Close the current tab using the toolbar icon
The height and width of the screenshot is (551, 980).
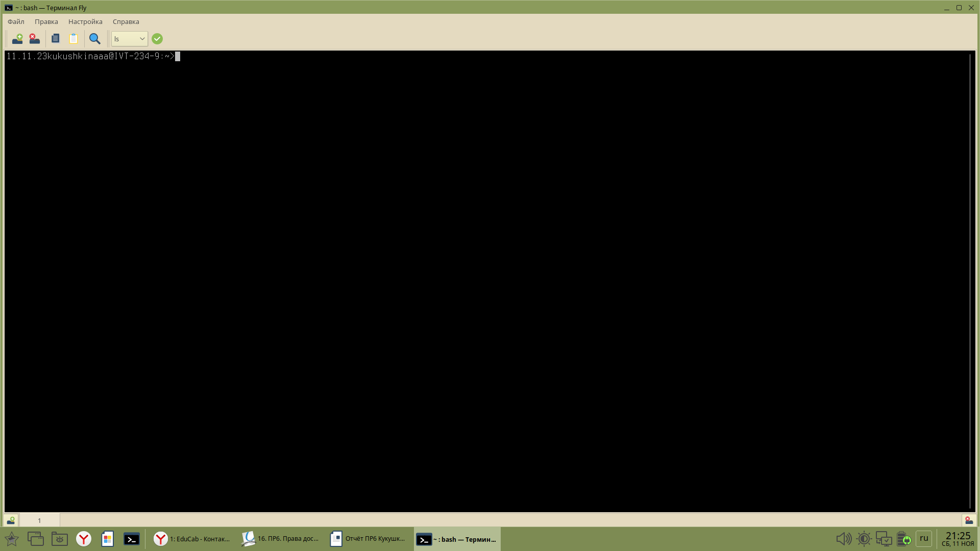click(35, 39)
